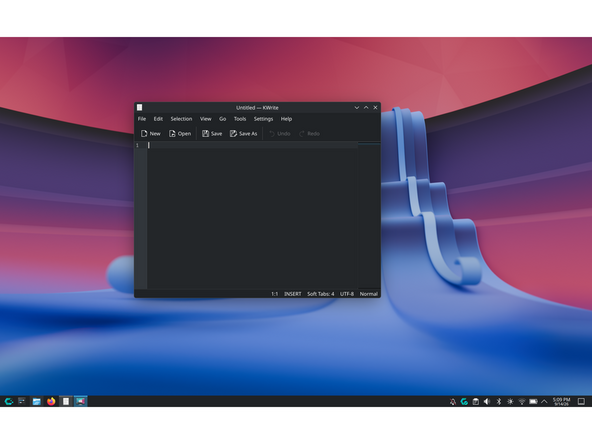The height and width of the screenshot is (444, 592).
Task: Open the battery status tray icon
Action: [533, 402]
